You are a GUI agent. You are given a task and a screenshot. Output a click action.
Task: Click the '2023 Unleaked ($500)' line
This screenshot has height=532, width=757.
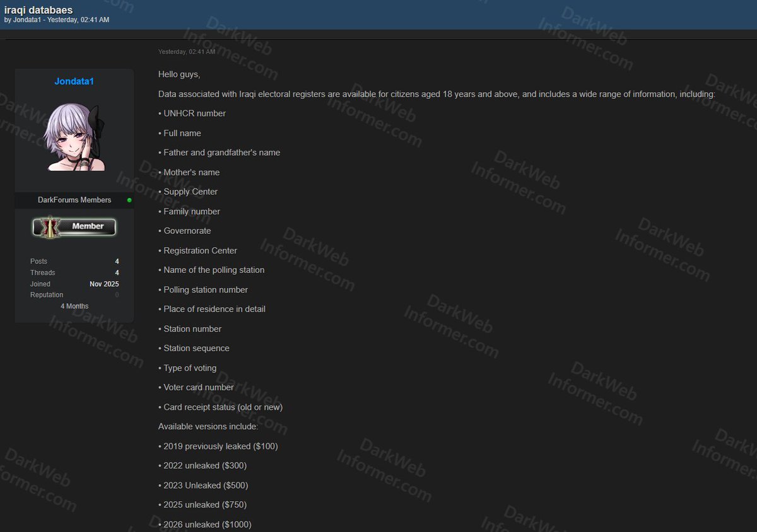[203, 485]
